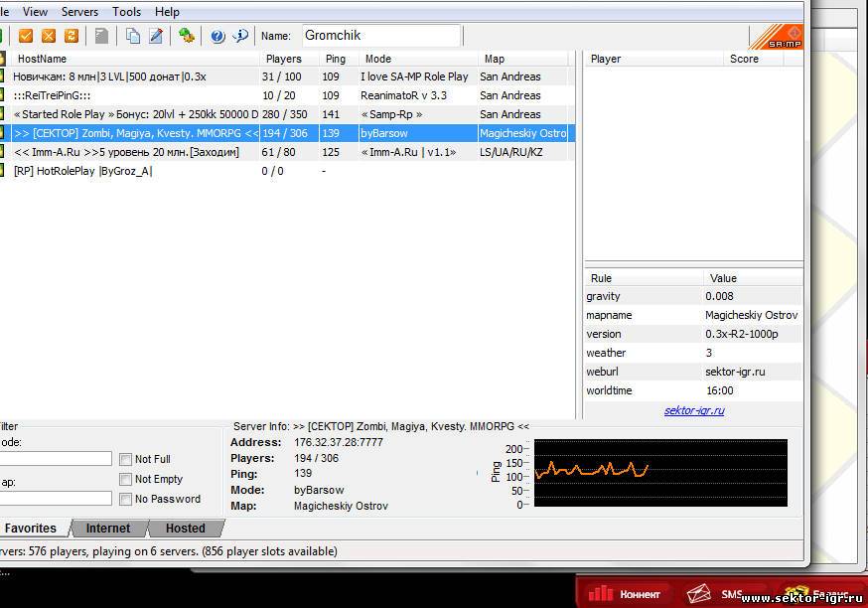Click the 'worldtime' rule row
868x608 pixels.
[693, 390]
